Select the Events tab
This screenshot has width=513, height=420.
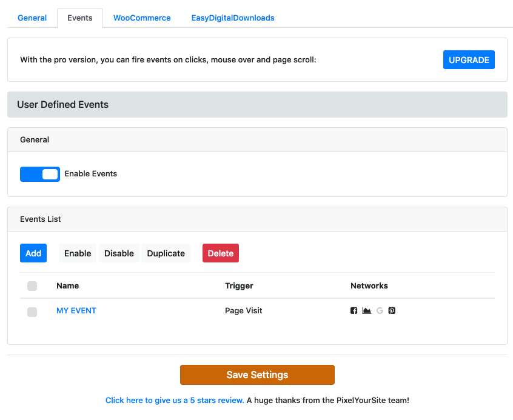click(x=80, y=18)
